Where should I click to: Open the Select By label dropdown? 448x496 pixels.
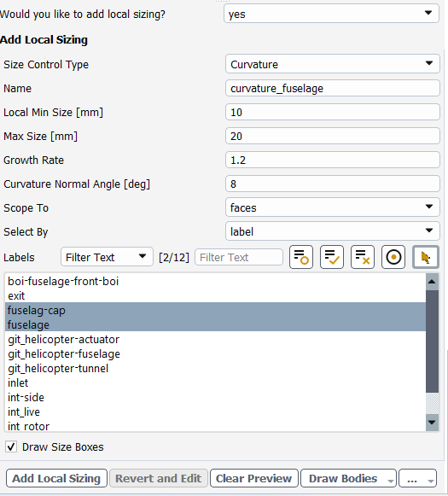[333, 231]
